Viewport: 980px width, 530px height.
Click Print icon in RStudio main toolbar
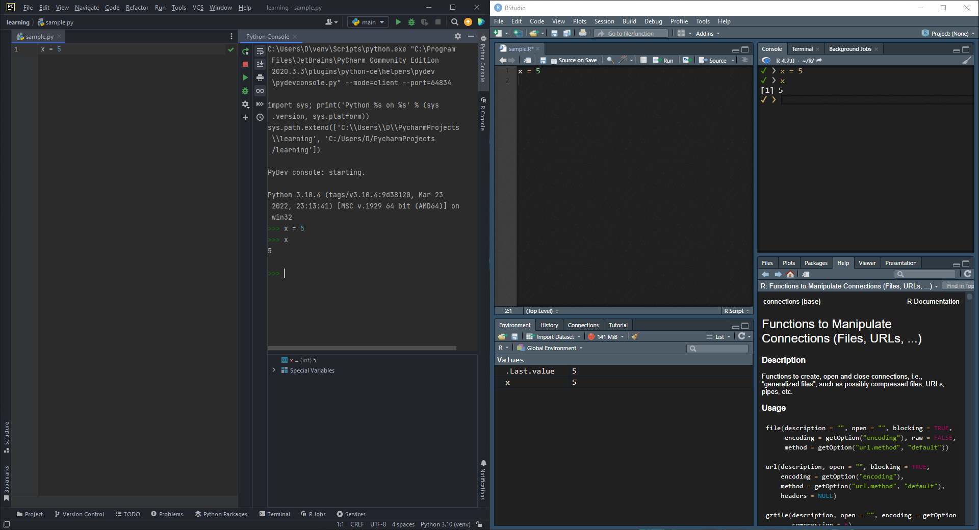pyautogui.click(x=583, y=33)
